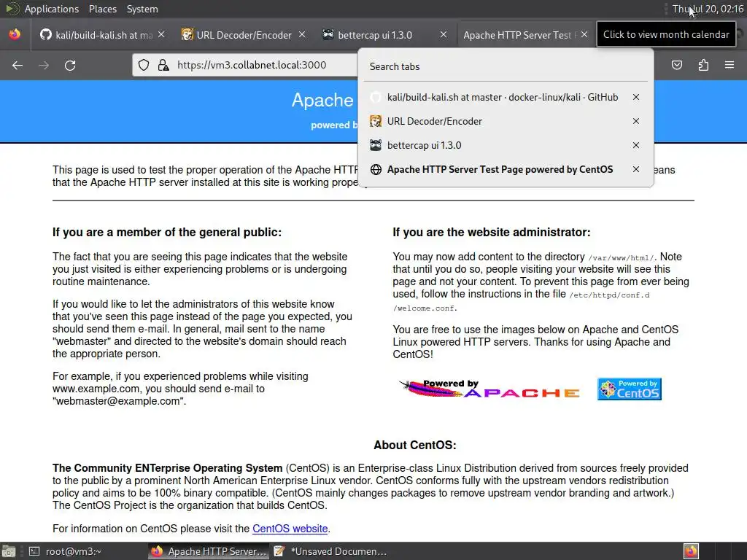Click the browser forward arrow
This screenshot has width=747, height=560.
[x=44, y=65]
